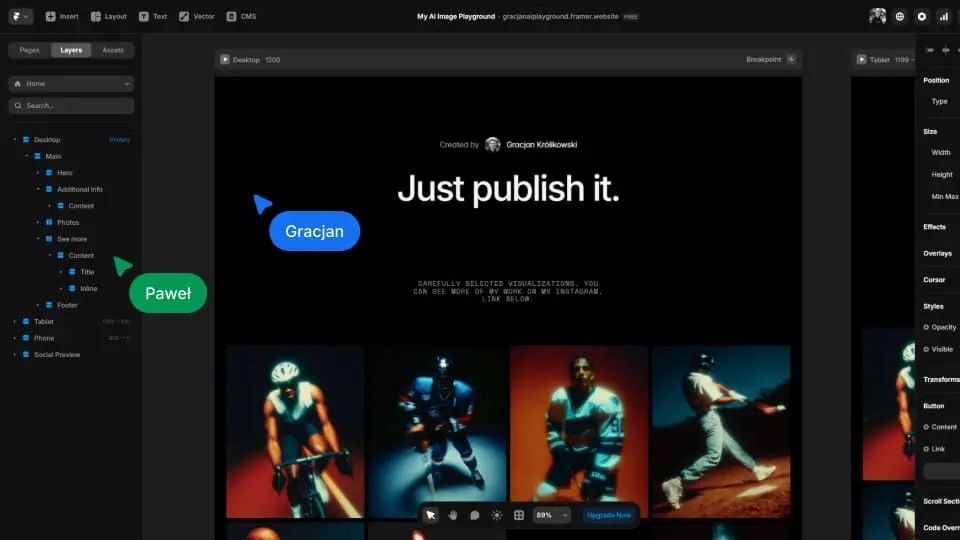Collapse the Additional info layer

coord(38,189)
